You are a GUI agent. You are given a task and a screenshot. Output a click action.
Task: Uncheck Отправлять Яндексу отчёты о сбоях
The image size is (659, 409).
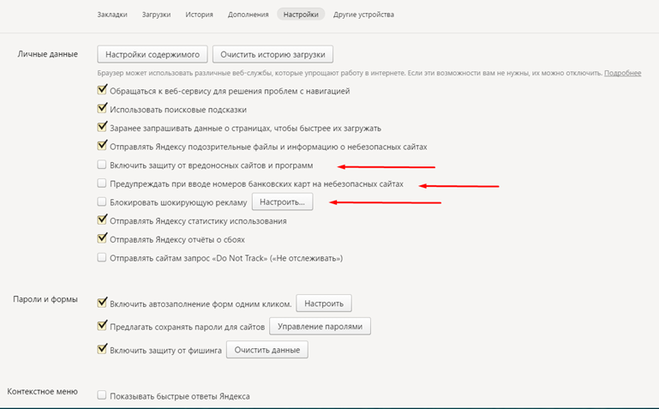(x=102, y=239)
